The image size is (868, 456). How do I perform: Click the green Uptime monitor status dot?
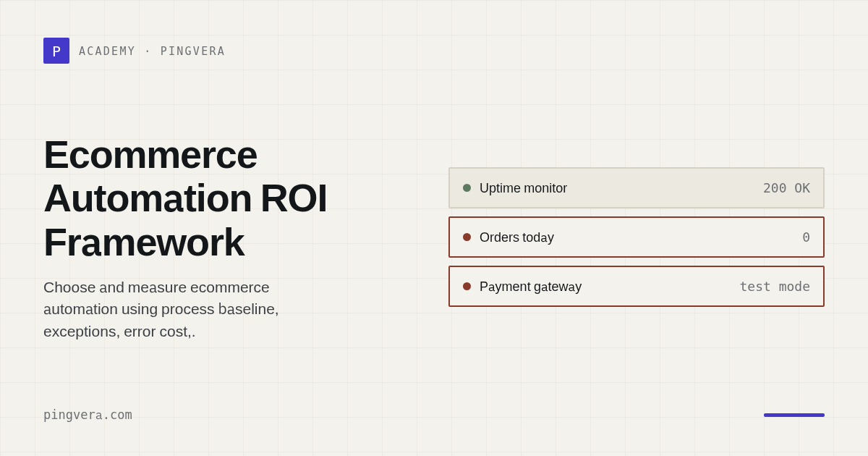coord(467,188)
